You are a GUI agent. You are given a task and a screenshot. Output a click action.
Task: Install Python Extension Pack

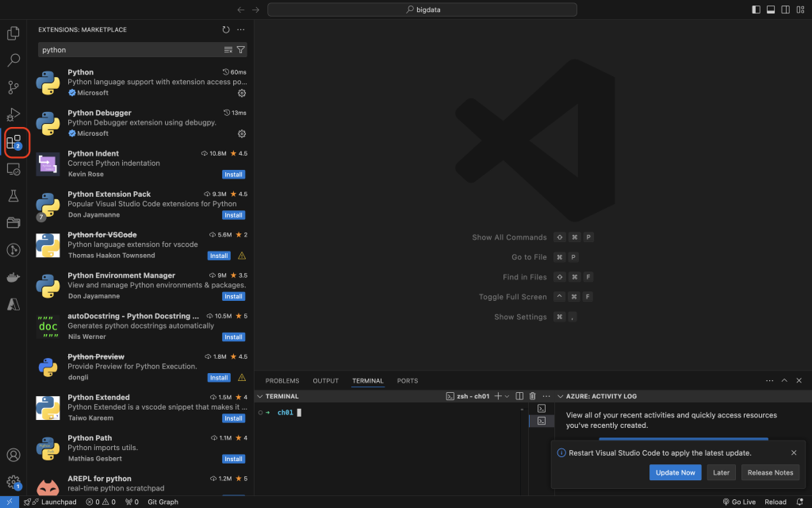tap(234, 215)
